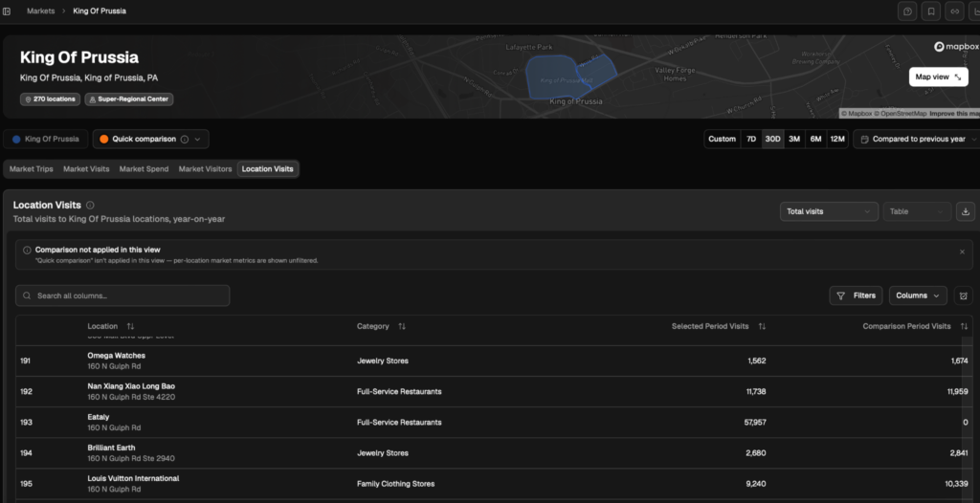Bookmark this market page
The height and width of the screenshot is (503, 980).
pos(931,11)
